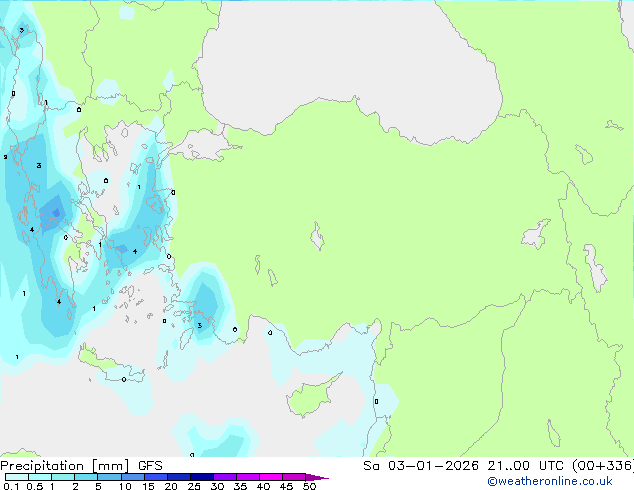Screen dimensions: 634x490
Task: Click the 40–45 mm magenta legend swatch
Action: pos(271,477)
